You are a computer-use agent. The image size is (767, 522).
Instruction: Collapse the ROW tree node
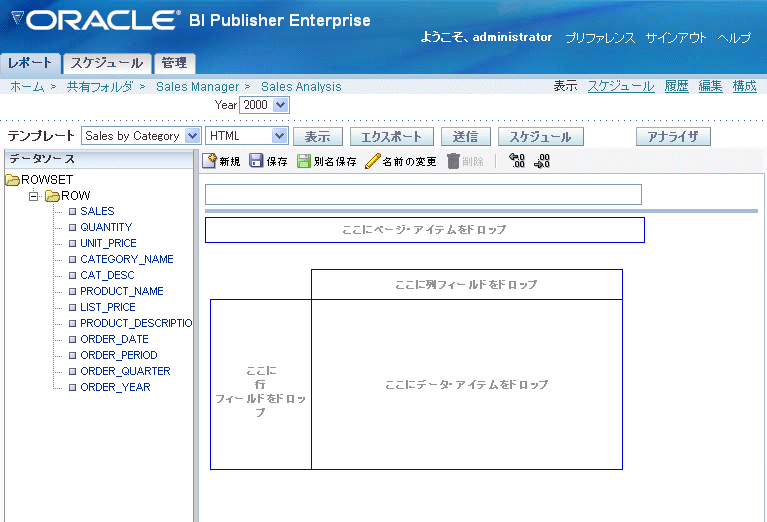(33, 196)
